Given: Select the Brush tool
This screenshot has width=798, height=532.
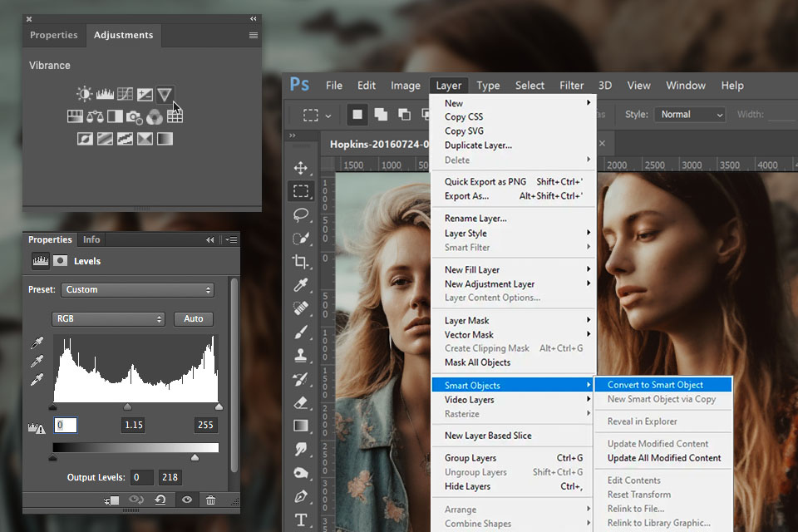Looking at the screenshot, I should 301,332.
